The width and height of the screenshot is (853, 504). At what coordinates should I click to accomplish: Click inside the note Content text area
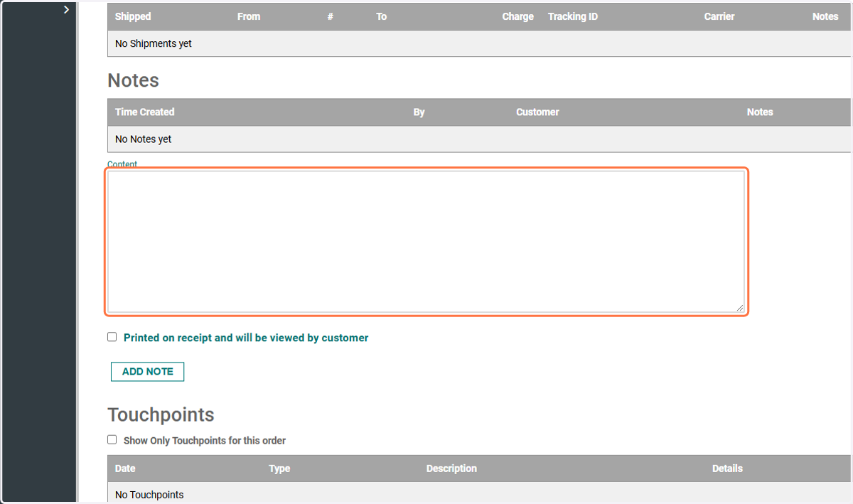click(426, 242)
